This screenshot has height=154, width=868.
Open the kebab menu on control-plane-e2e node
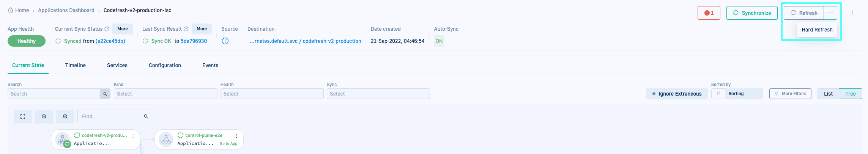(236, 136)
